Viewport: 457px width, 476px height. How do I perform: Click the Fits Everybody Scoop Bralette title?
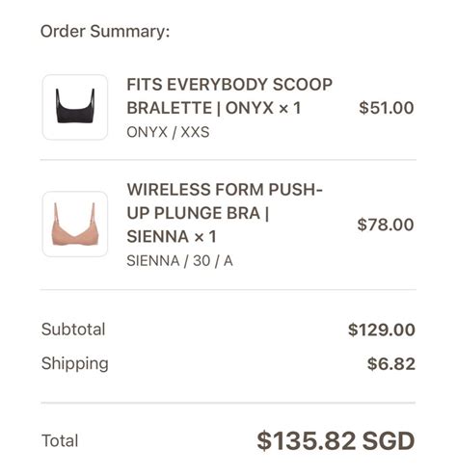[x=229, y=96]
